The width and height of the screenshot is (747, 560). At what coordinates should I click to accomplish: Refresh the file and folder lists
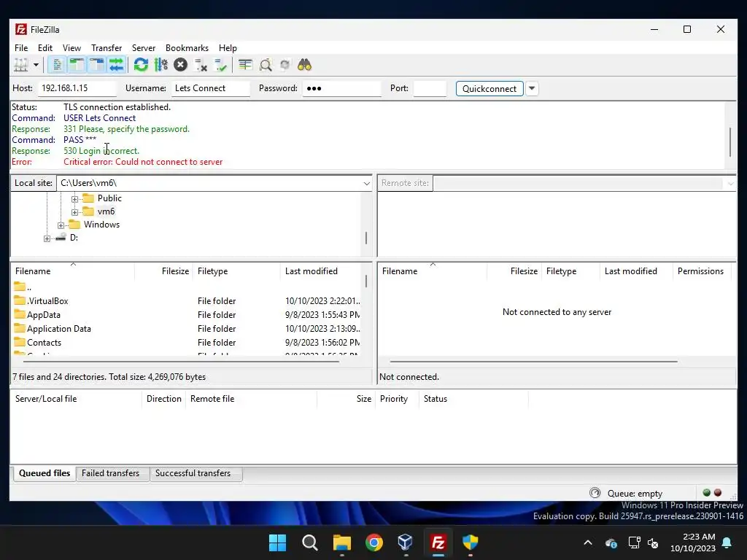(x=141, y=65)
